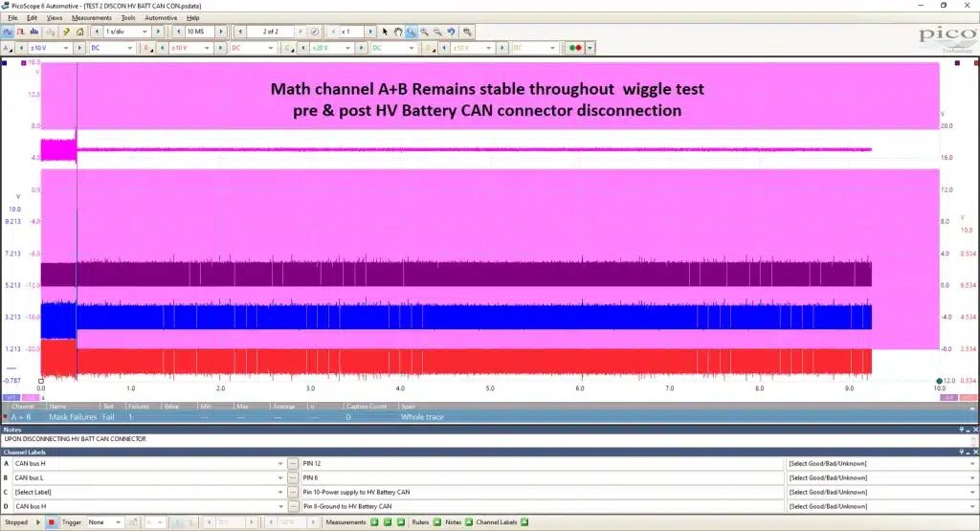
Task: Open Channel B options button
Action: [x=147, y=48]
